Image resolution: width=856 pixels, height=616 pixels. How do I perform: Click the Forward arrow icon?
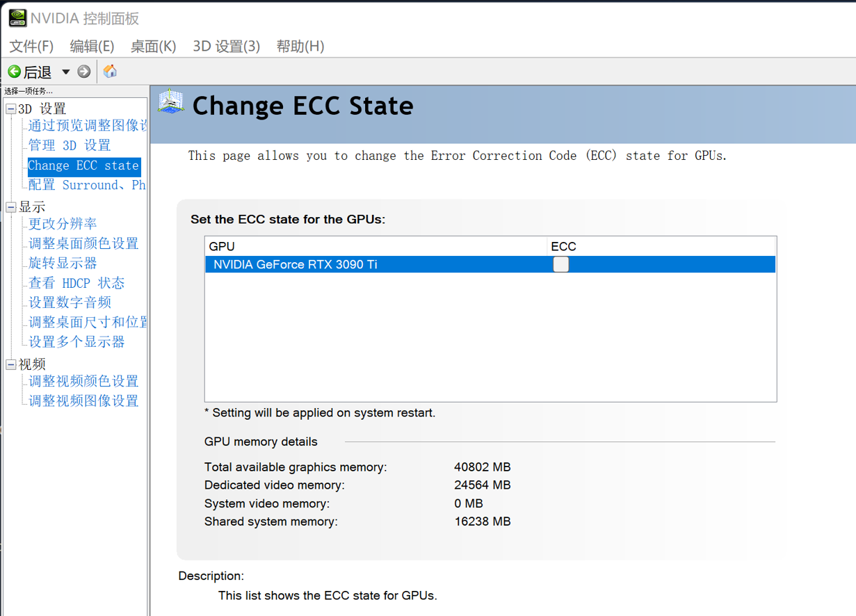tap(84, 72)
